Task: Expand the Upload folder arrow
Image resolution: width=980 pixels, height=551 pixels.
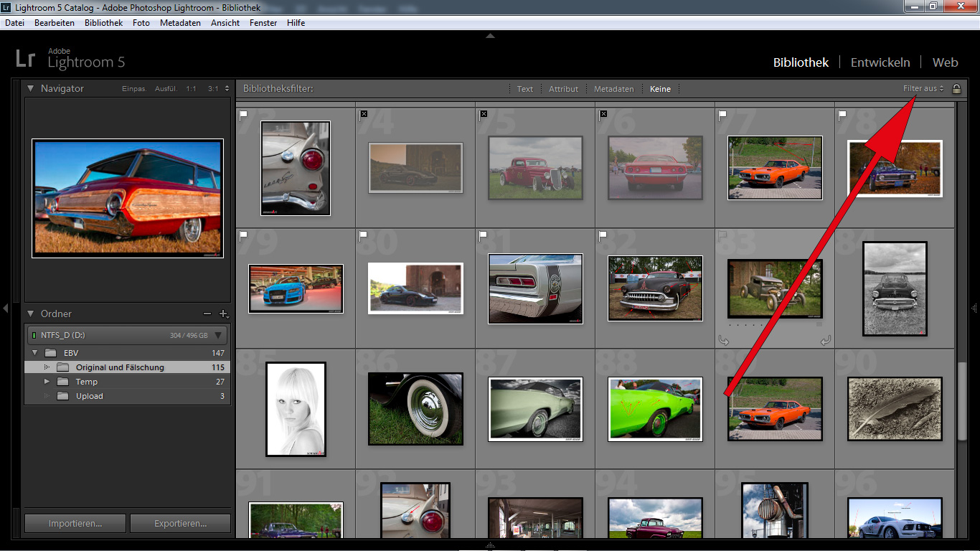Action: click(47, 396)
